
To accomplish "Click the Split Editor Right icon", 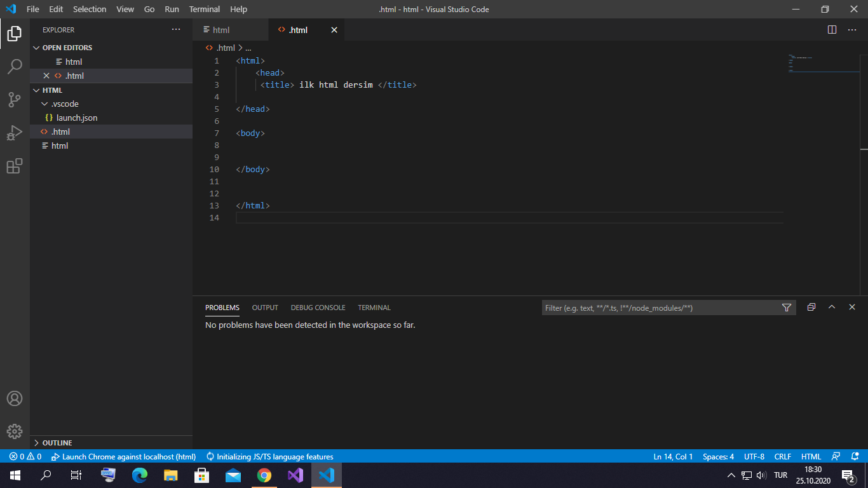I will click(x=832, y=30).
